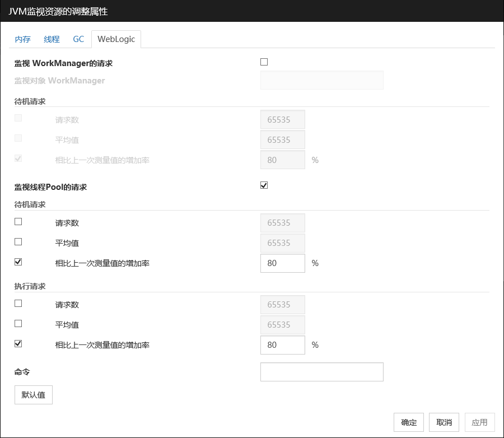Check the 平均值 box under 执行请求
This screenshot has width=504, height=438.
(18, 324)
